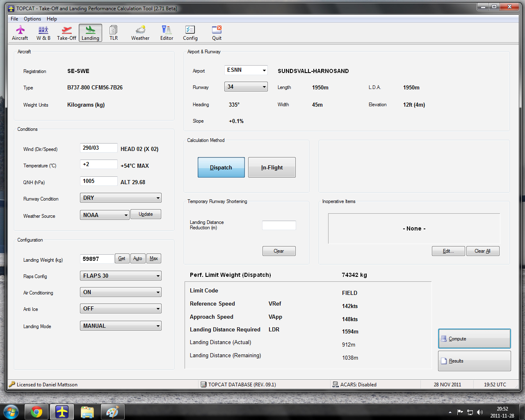Open the Options menu
This screenshot has height=420, width=525.
click(x=32, y=19)
